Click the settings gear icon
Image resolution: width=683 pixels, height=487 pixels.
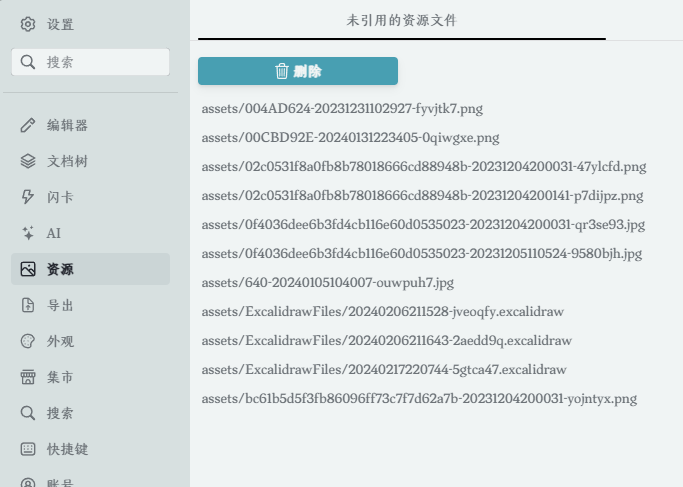[28, 24]
